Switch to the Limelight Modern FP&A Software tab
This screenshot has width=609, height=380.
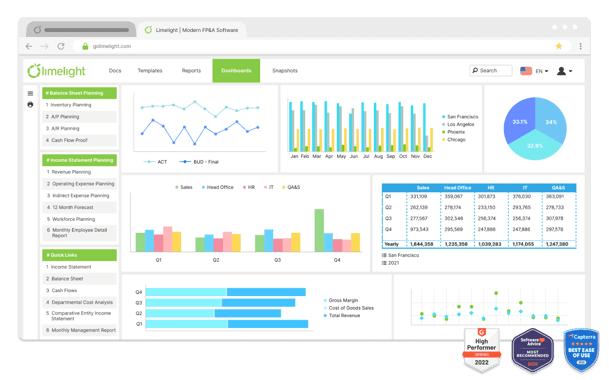tap(192, 30)
